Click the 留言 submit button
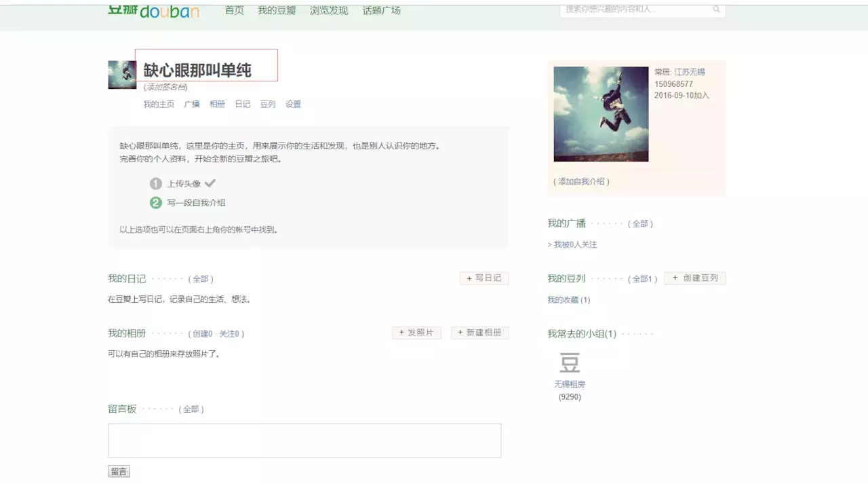The width and height of the screenshot is (868, 484). [119, 471]
